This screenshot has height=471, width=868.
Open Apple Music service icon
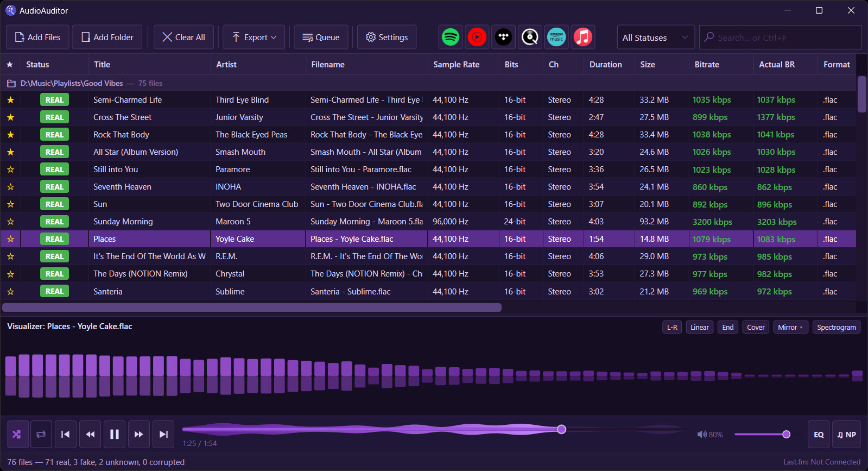click(583, 37)
